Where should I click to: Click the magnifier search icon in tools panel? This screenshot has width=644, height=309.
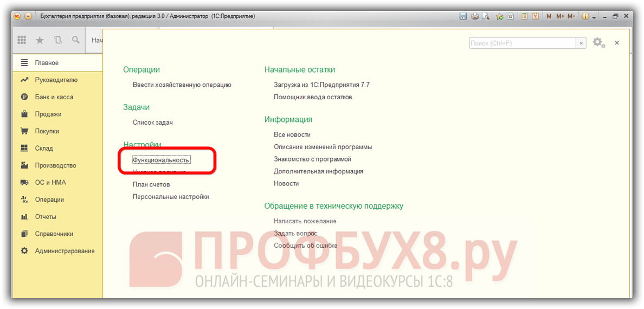pyautogui.click(x=75, y=40)
